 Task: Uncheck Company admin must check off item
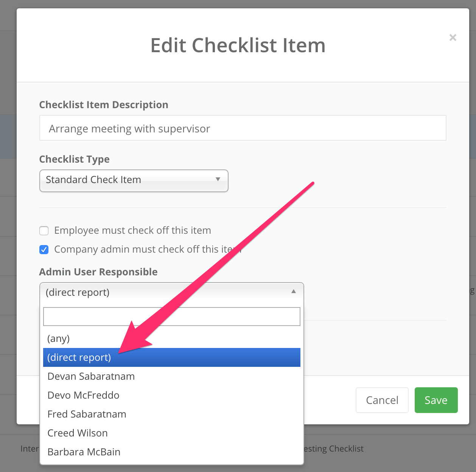[x=44, y=250]
